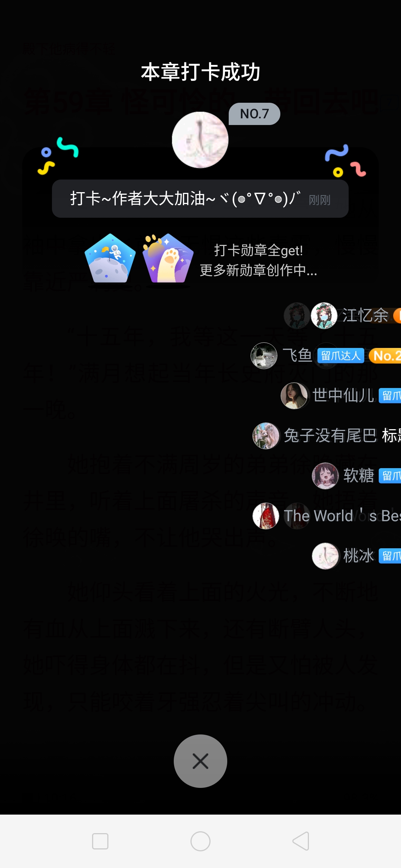401x868 pixels.
Task: Close the check-in success popup
Action: point(200,761)
